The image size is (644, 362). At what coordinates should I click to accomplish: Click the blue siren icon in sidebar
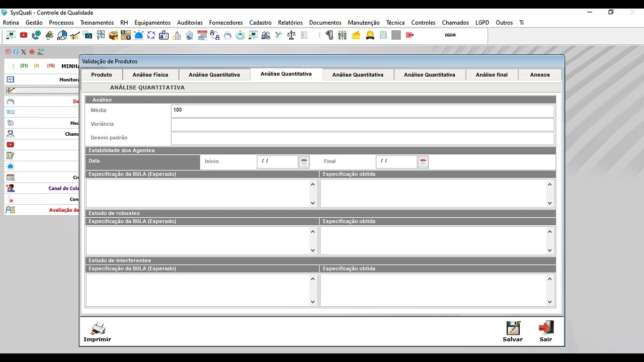click(x=10, y=166)
